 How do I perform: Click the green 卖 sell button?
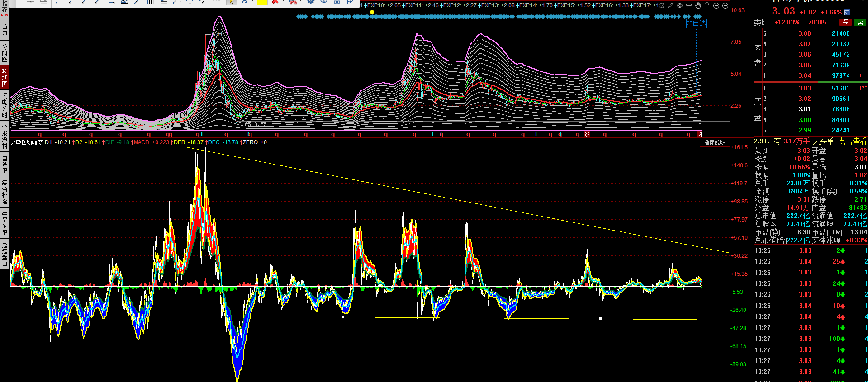click(860, 22)
